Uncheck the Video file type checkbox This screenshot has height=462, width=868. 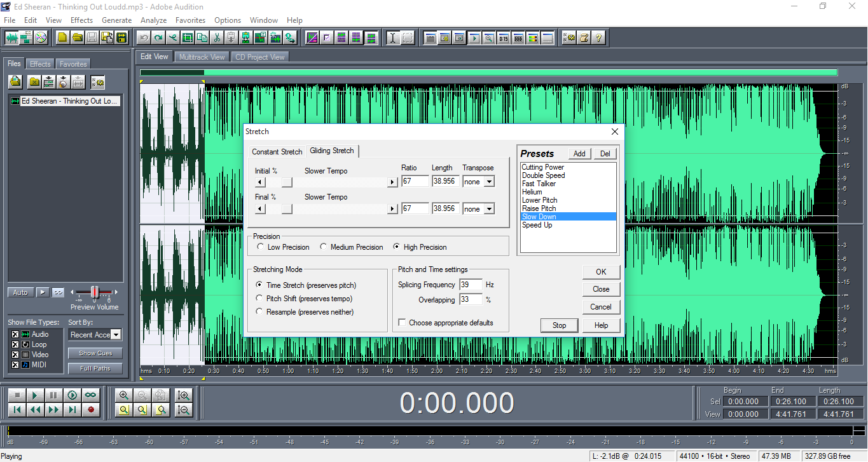point(15,355)
